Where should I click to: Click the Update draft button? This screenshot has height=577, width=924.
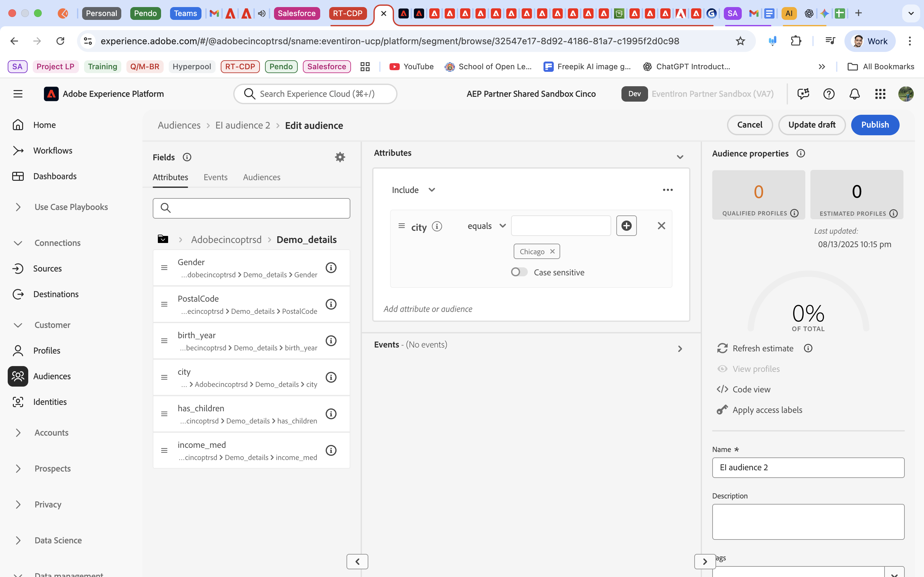pyautogui.click(x=812, y=125)
